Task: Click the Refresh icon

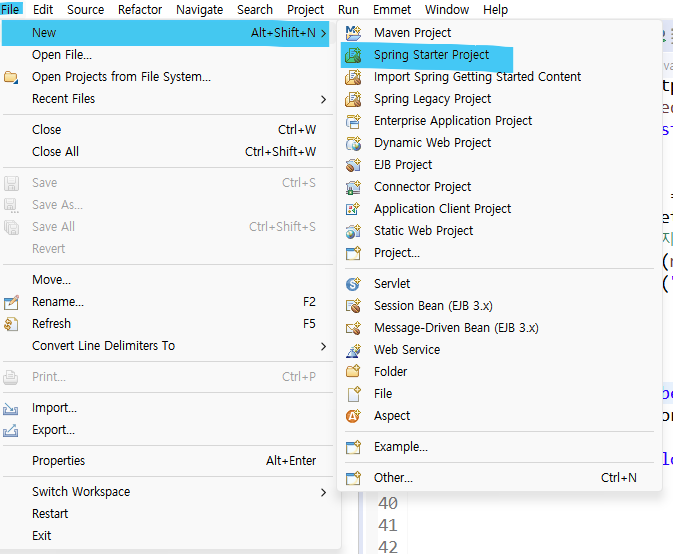Action: point(11,324)
